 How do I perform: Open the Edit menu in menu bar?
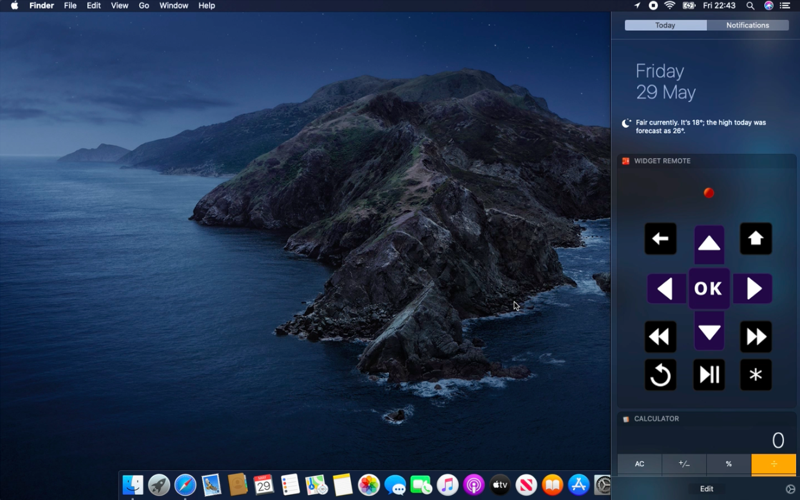[x=93, y=6]
